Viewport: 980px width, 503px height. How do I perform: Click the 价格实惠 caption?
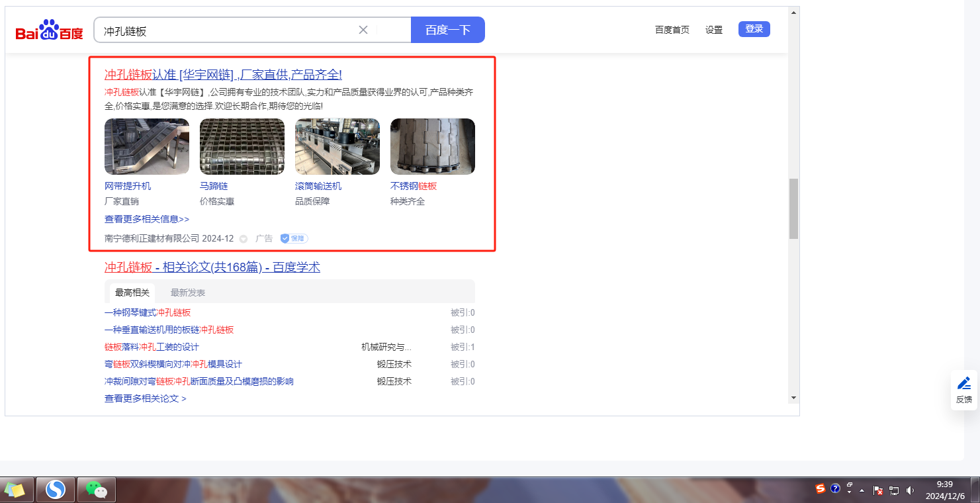[x=217, y=201]
